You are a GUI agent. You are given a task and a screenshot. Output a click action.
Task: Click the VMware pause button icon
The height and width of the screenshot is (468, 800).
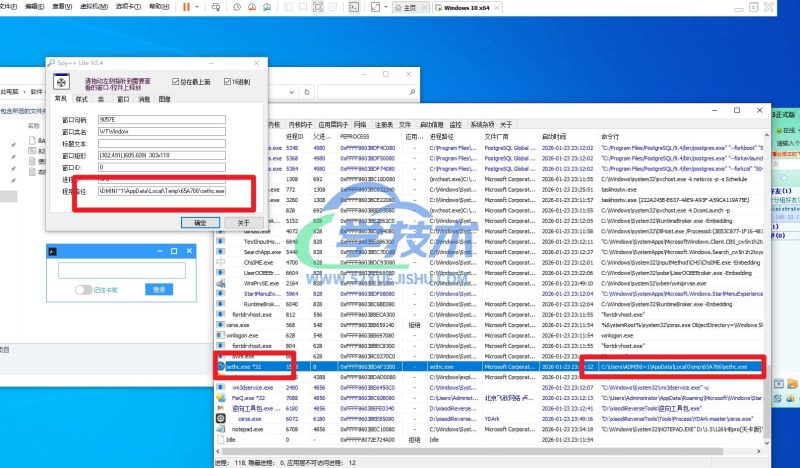coord(187,6)
